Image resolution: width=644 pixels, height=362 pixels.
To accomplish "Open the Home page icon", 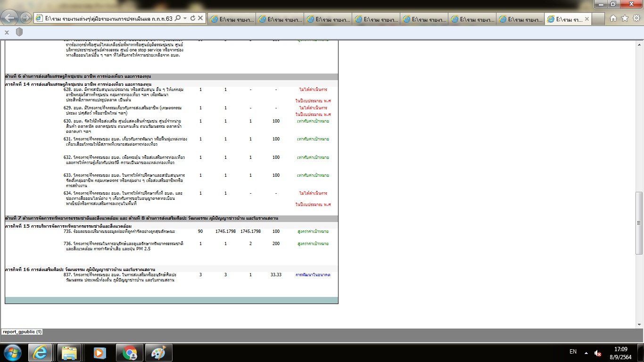I will pos(613,18).
